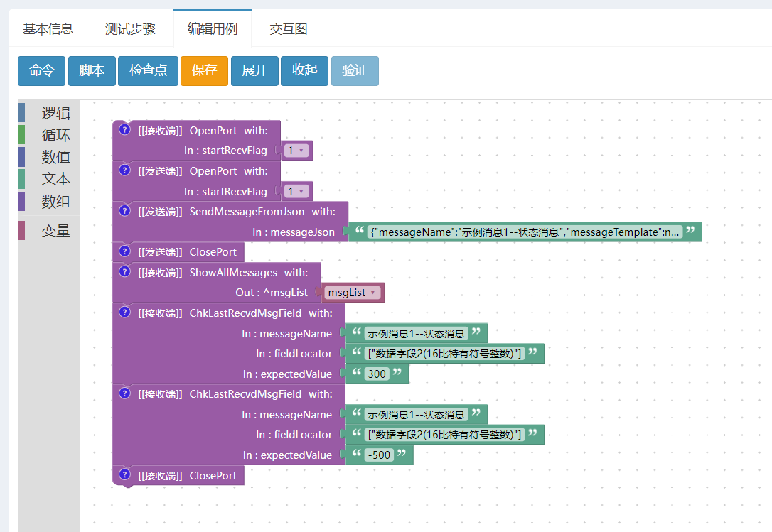Edit expectedValue field showing -500
This screenshot has width=772, height=532.
click(379, 455)
